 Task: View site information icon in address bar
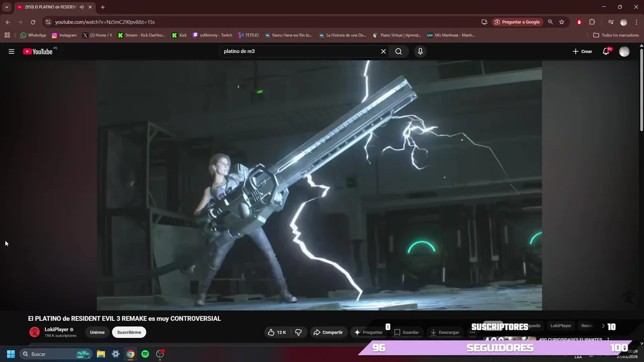tap(48, 22)
